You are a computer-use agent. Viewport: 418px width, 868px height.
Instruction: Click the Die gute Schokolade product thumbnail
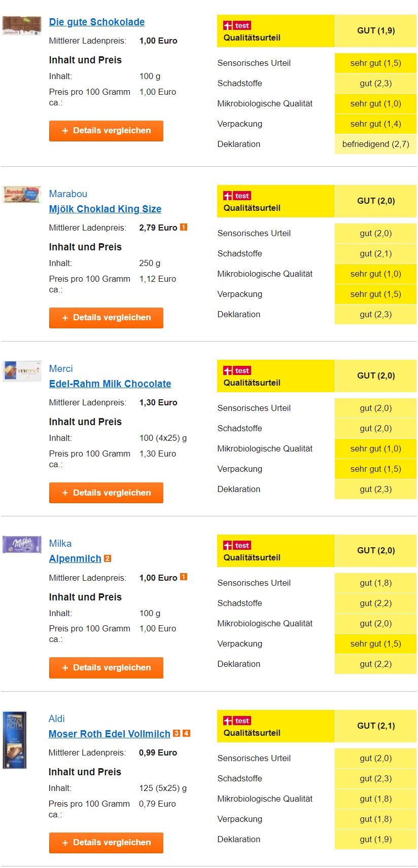(x=21, y=25)
